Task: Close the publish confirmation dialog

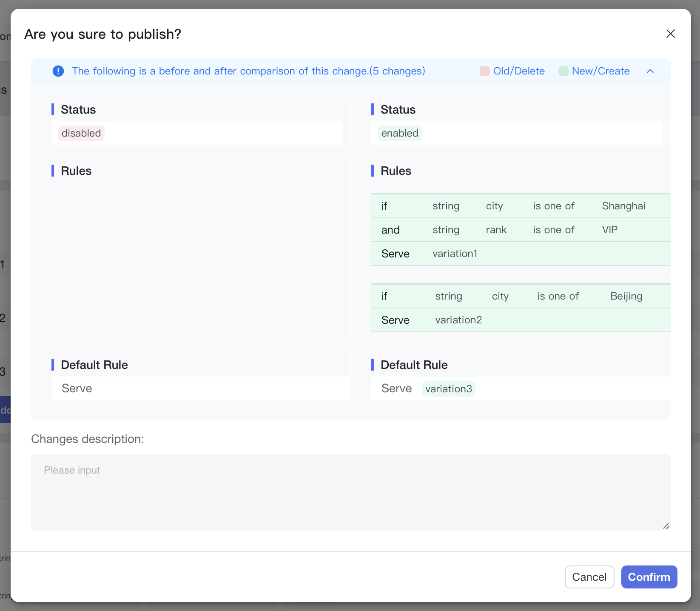Action: tap(670, 34)
